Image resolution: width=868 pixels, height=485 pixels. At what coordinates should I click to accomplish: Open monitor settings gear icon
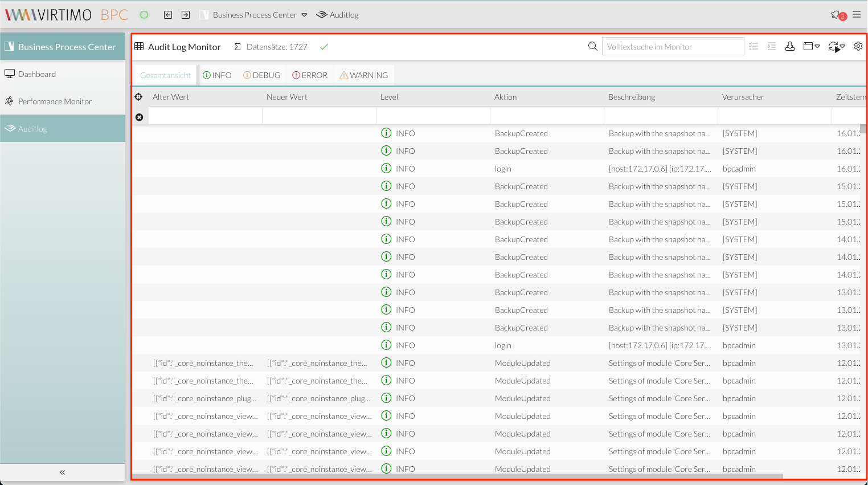coord(858,47)
